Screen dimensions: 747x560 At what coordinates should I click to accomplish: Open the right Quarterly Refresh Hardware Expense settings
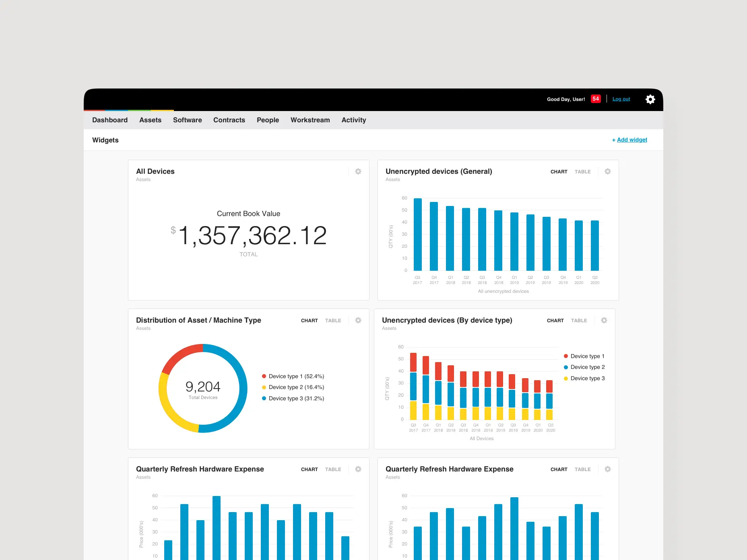tap(608, 469)
